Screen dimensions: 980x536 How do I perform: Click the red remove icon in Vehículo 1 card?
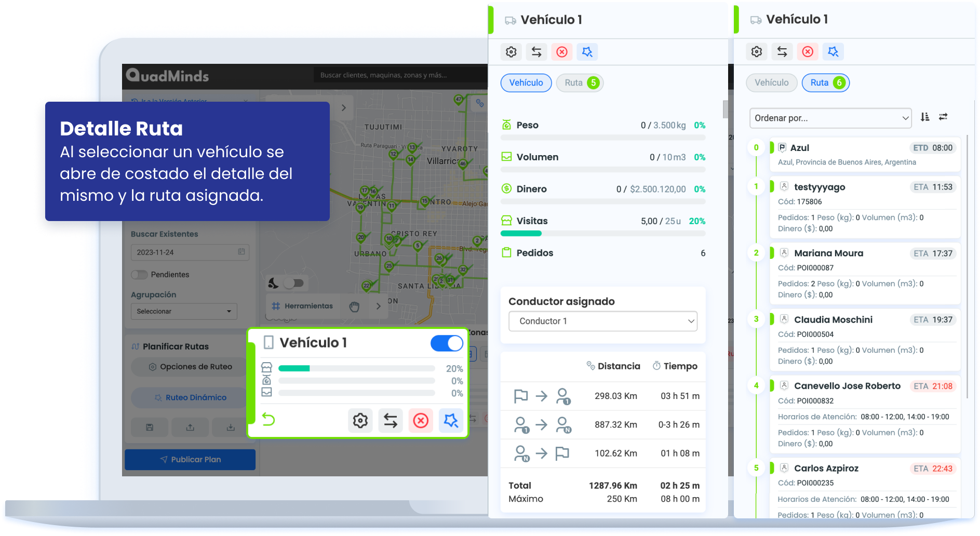point(421,420)
